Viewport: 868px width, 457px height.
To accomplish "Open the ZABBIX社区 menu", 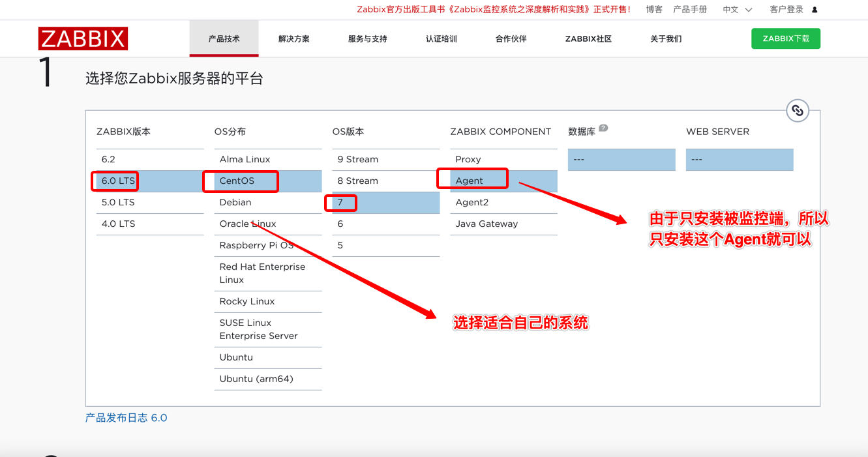I will click(x=588, y=38).
